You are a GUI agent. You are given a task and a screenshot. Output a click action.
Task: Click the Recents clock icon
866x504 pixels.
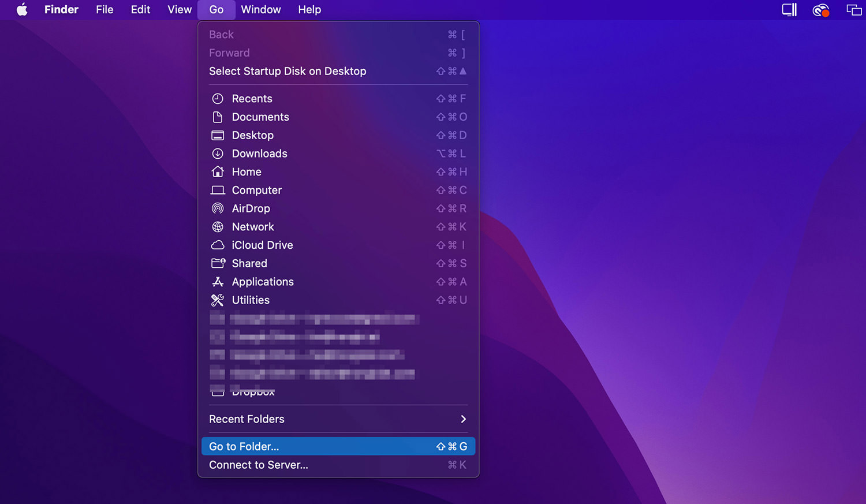click(218, 99)
